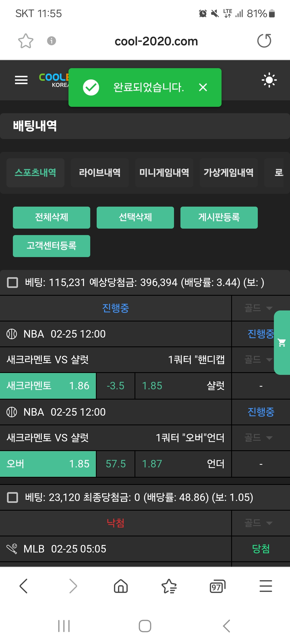Show site info icon
The width and height of the screenshot is (290, 644).
52,41
